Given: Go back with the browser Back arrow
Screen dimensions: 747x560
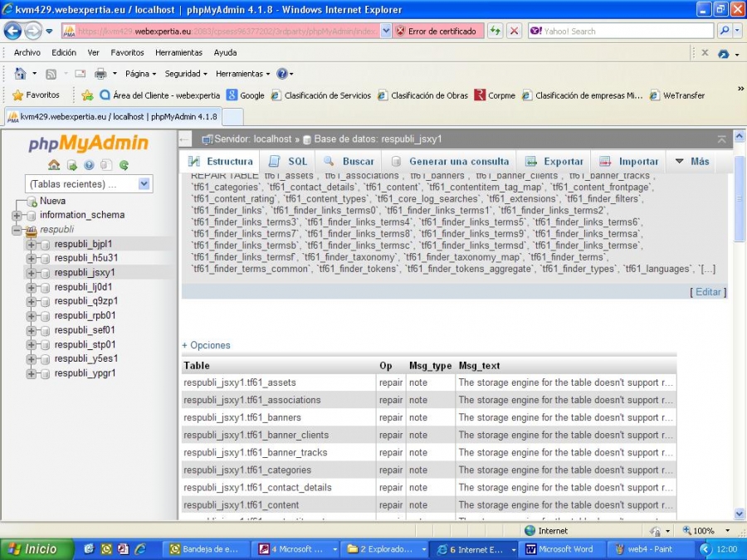Looking at the screenshot, I should [x=12, y=32].
